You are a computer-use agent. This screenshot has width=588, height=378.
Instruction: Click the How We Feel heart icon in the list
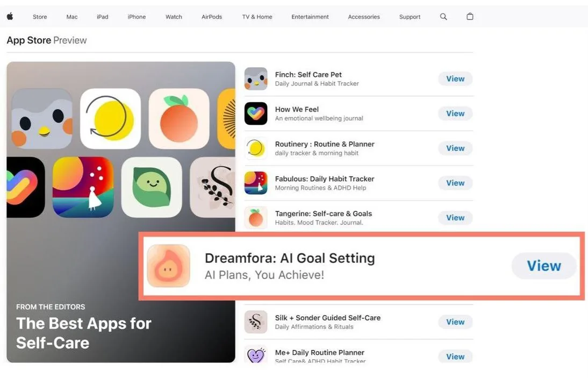click(256, 113)
